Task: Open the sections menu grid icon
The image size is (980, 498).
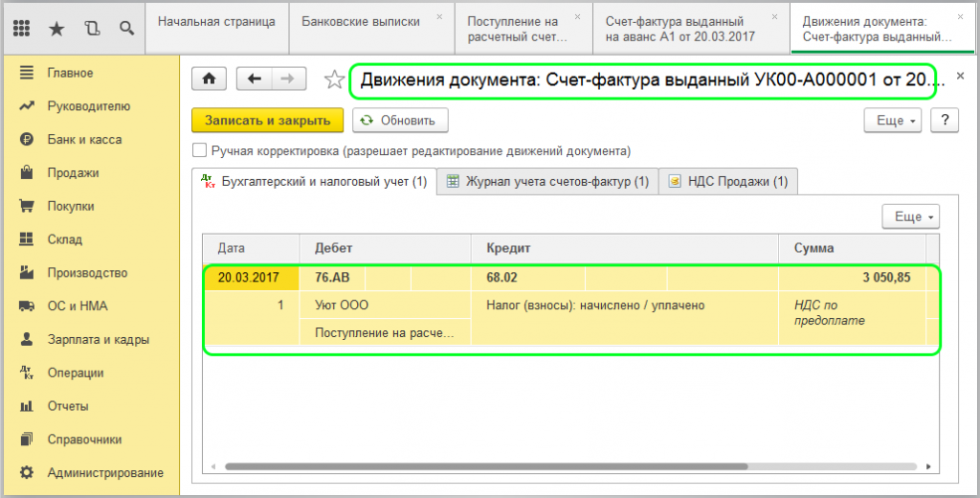Action: 22,29
